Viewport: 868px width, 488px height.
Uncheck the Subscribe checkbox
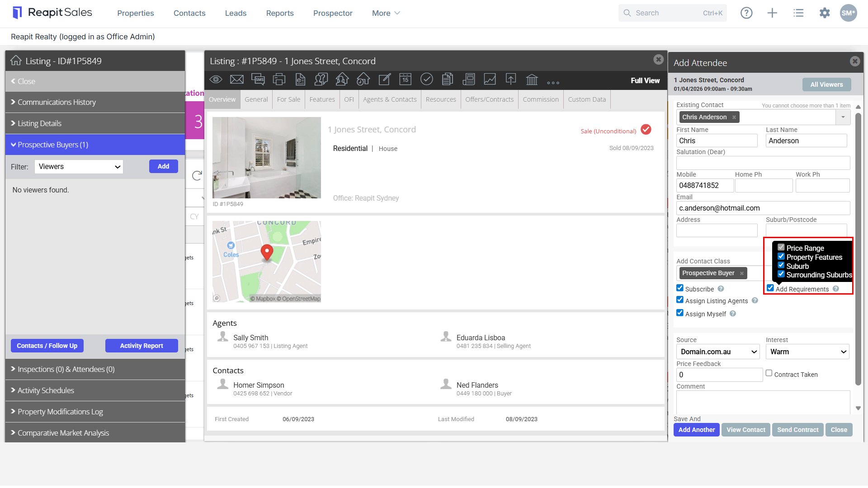[680, 288]
